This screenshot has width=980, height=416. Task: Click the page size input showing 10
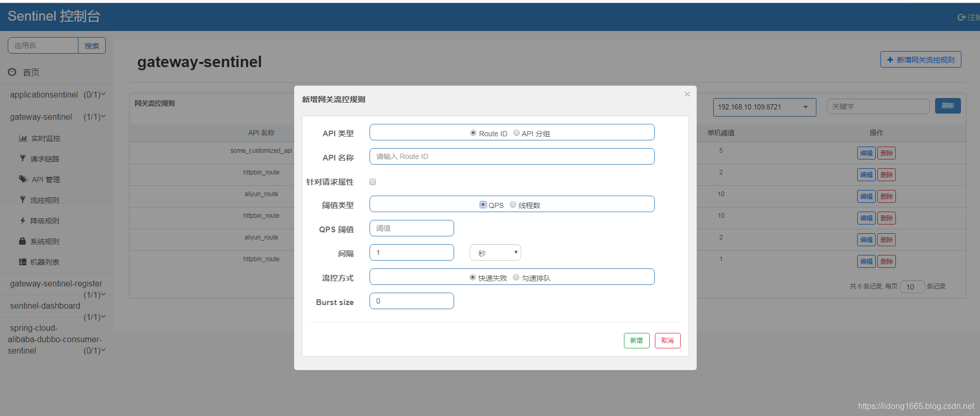pyautogui.click(x=912, y=286)
